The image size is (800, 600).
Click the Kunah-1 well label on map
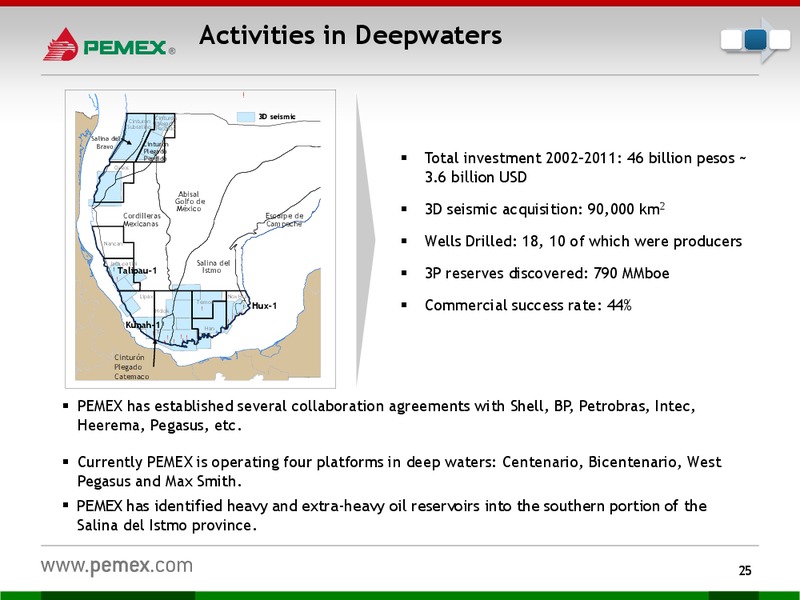143,325
